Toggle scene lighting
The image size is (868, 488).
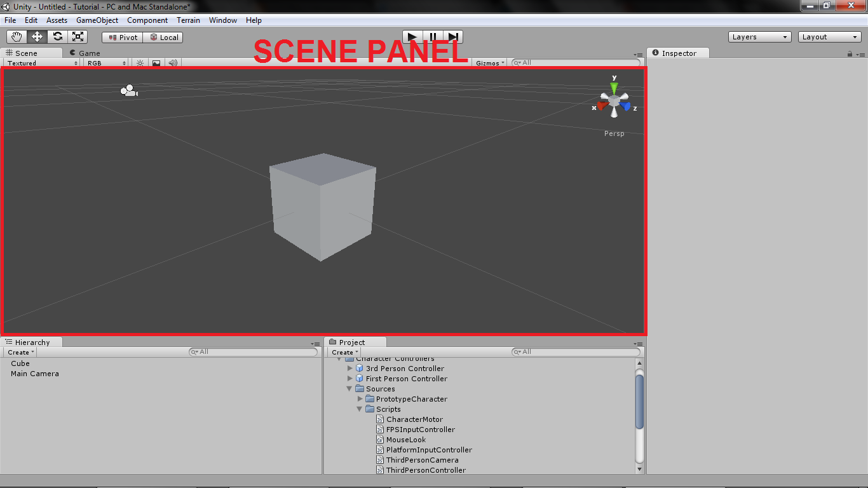139,62
